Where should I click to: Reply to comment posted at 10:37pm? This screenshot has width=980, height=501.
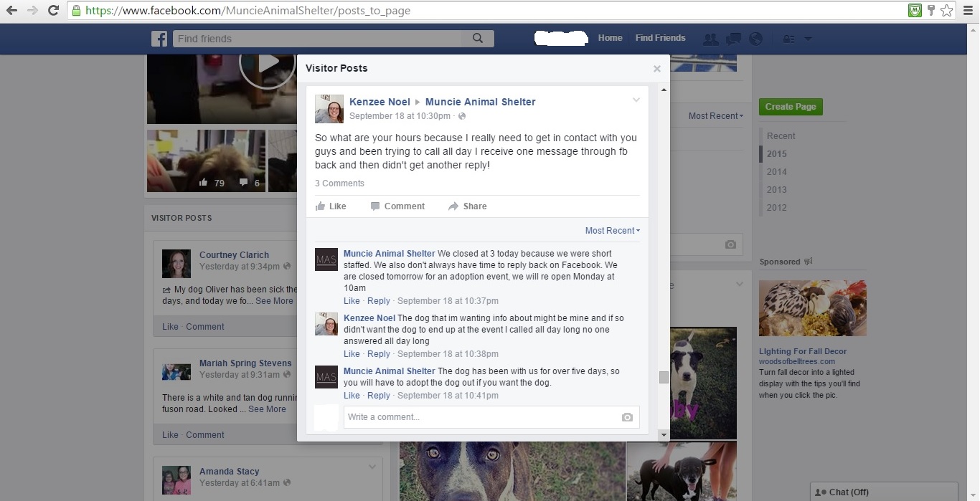click(x=378, y=301)
